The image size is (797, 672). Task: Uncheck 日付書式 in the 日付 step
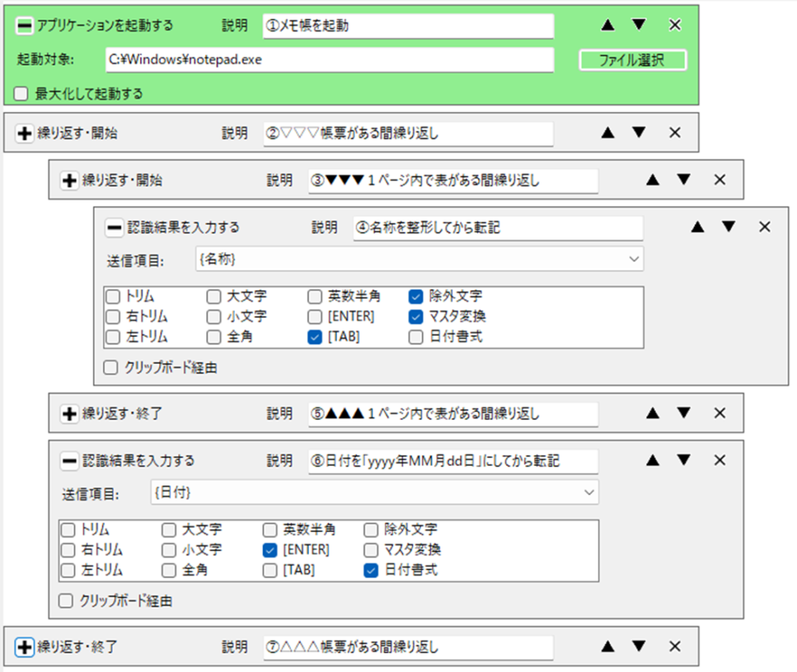[370, 570]
